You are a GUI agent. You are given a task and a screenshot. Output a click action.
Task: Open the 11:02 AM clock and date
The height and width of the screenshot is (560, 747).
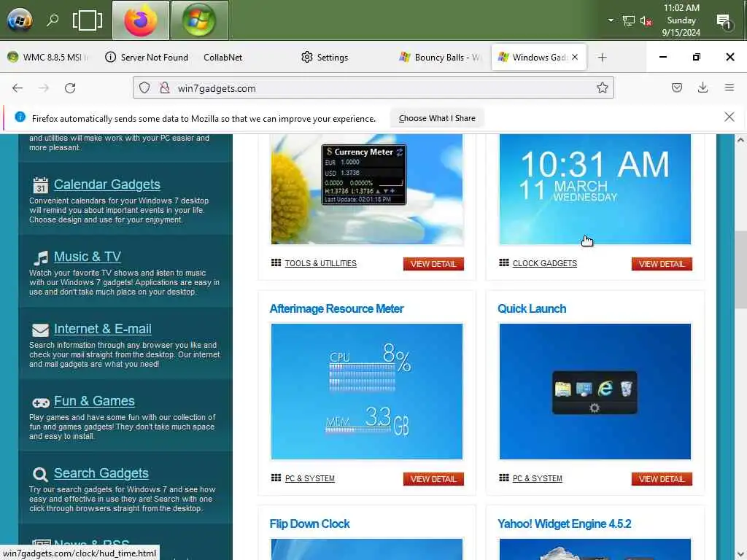pos(681,20)
